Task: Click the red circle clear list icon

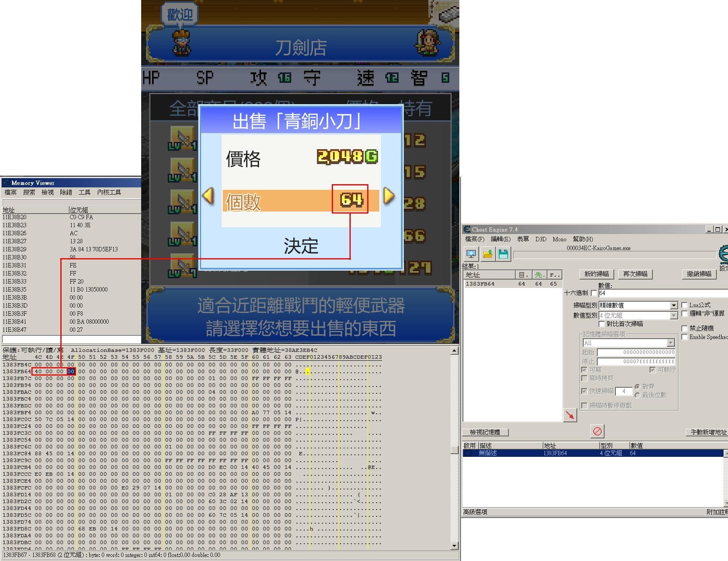Action: tap(597, 432)
